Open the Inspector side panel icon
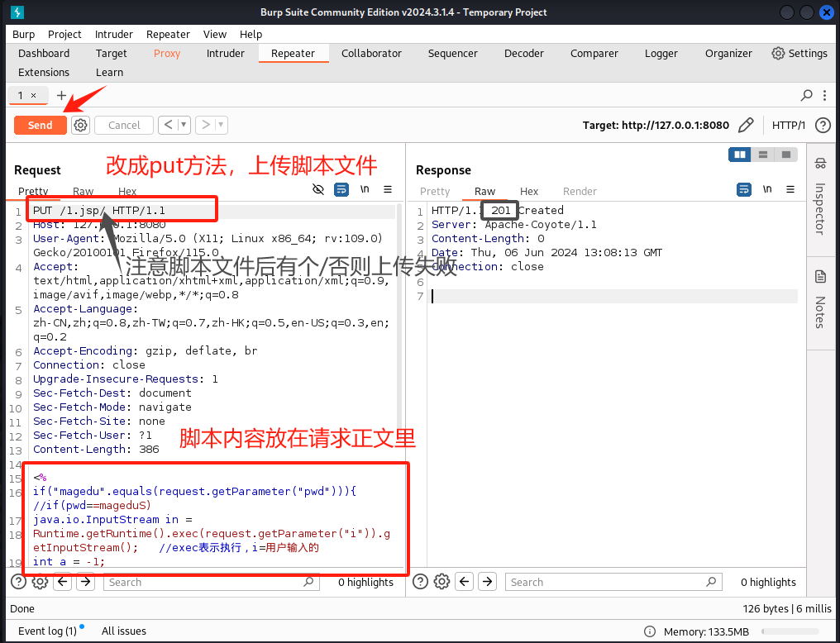Screen dimensions: 840x643 tap(820, 164)
